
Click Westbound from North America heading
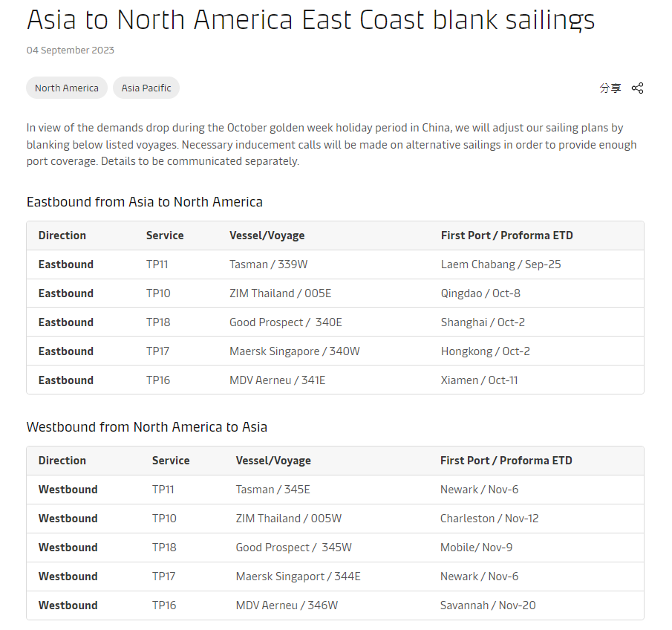click(146, 427)
